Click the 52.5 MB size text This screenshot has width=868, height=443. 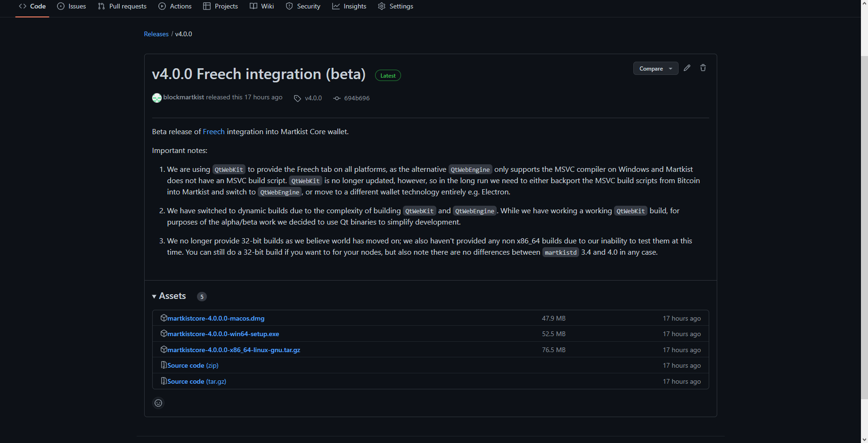click(x=554, y=334)
